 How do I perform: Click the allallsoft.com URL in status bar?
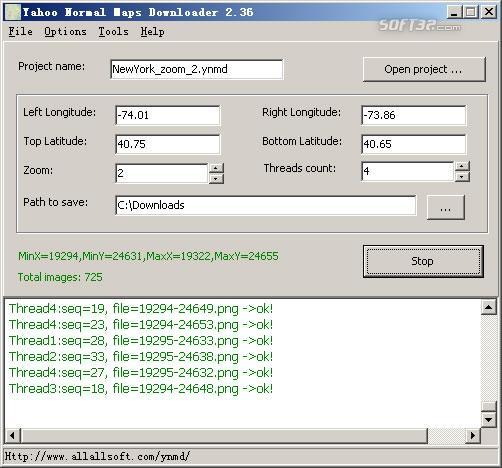97,456
